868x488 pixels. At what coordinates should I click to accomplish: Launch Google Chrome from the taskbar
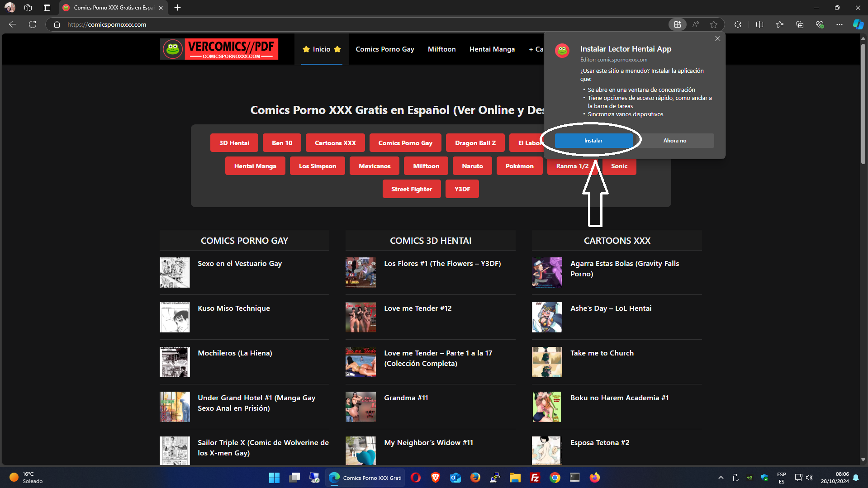tap(555, 478)
